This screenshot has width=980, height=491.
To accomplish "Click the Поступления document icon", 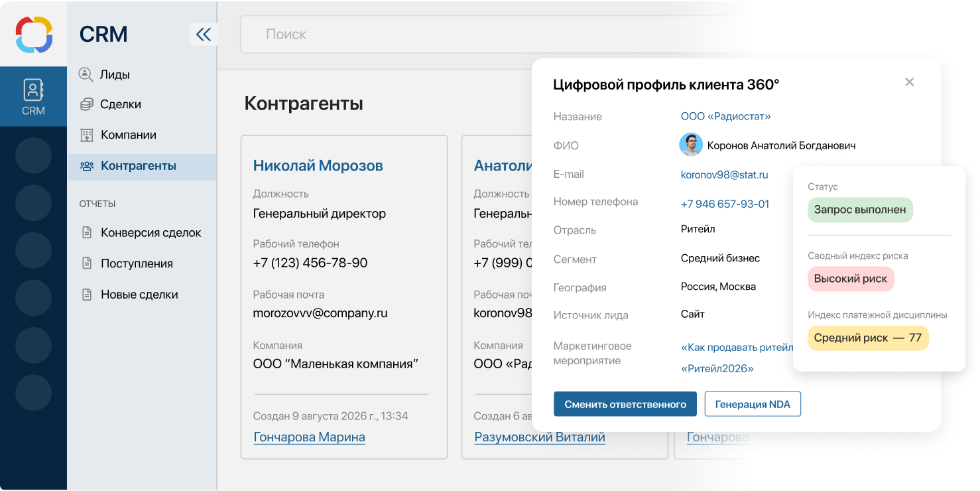I will [x=86, y=263].
